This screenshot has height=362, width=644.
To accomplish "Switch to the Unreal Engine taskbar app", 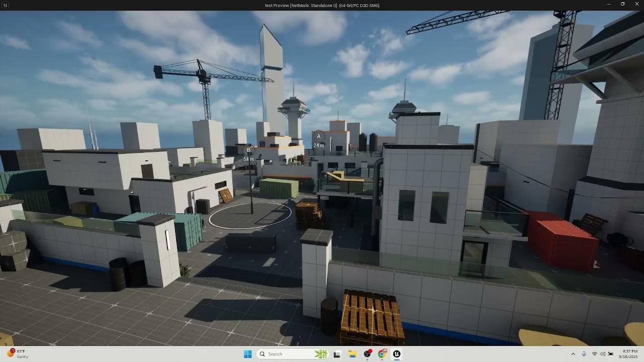I will click(397, 354).
